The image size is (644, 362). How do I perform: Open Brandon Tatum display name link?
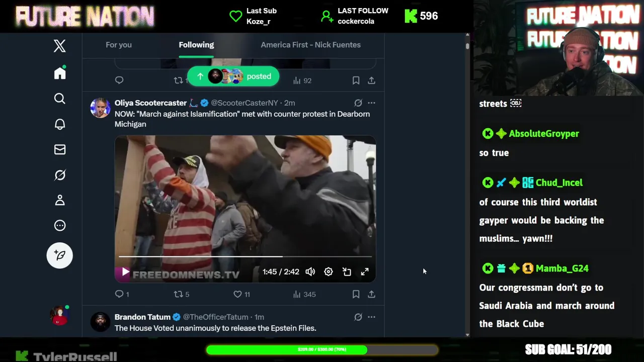pos(142,317)
